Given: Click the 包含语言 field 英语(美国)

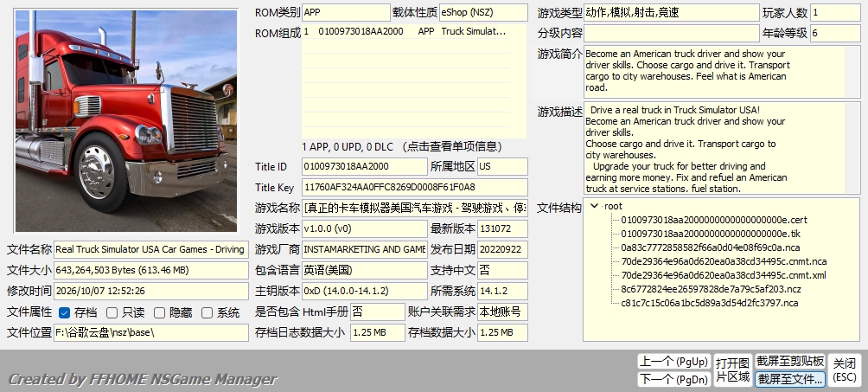Looking at the screenshot, I should pyautogui.click(x=365, y=271).
